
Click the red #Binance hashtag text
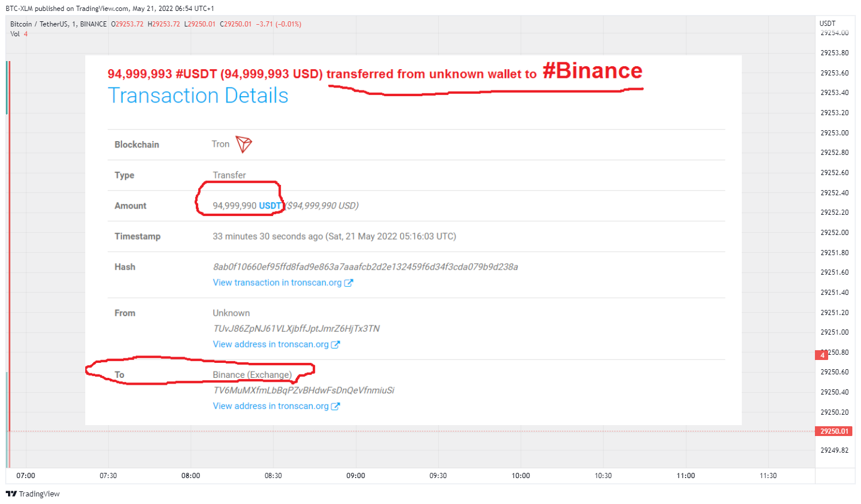click(592, 71)
